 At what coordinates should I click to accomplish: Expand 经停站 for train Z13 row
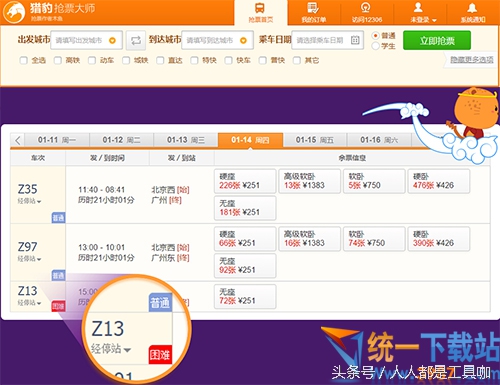[x=29, y=303]
